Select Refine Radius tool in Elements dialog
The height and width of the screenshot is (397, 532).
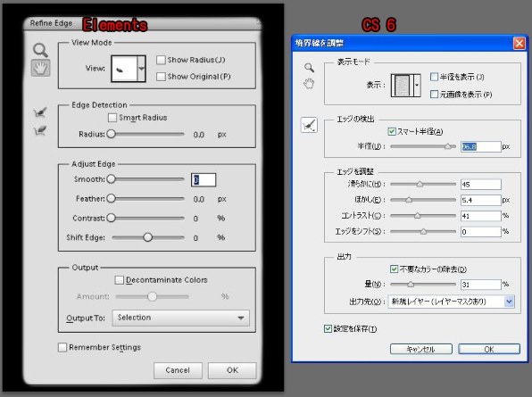click(x=40, y=112)
